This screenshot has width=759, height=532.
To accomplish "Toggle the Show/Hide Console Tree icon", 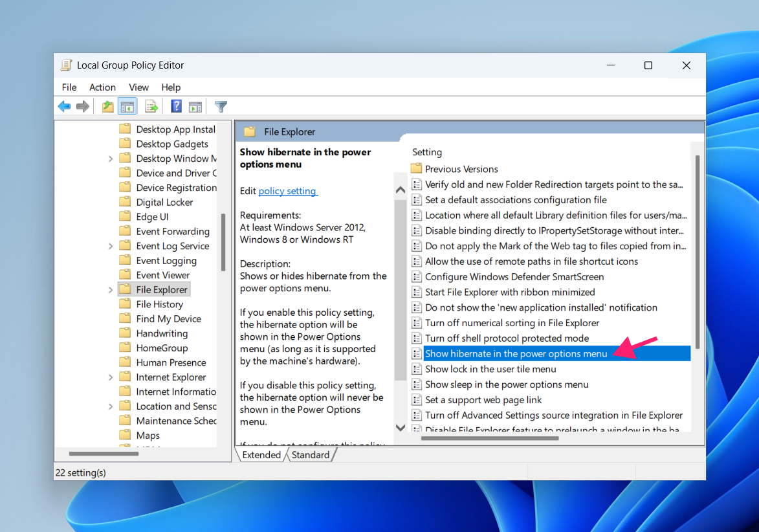I will point(127,107).
